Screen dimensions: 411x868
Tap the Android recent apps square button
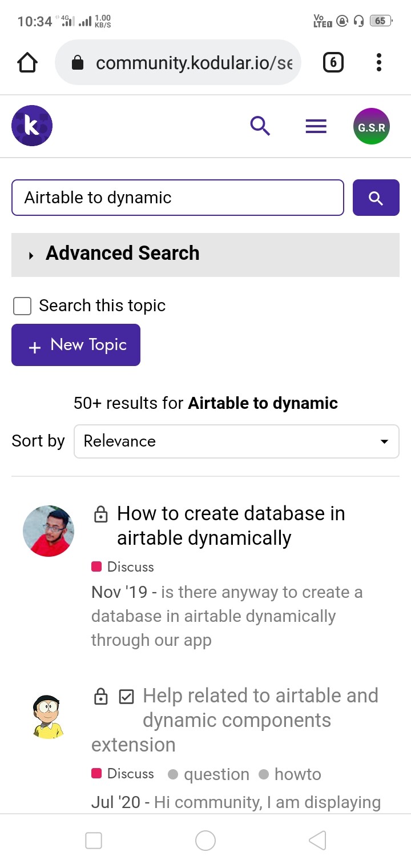[x=94, y=841]
